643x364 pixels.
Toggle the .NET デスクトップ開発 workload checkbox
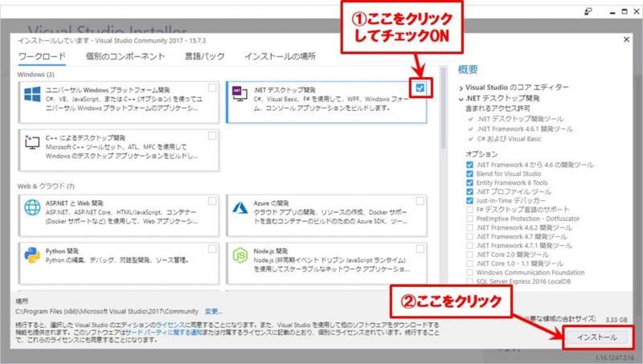coord(420,88)
